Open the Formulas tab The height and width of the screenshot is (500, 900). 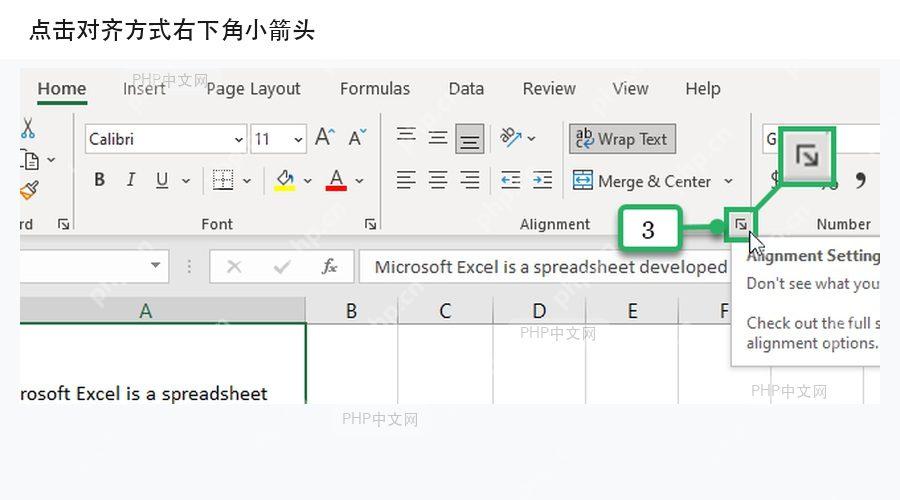(x=375, y=89)
